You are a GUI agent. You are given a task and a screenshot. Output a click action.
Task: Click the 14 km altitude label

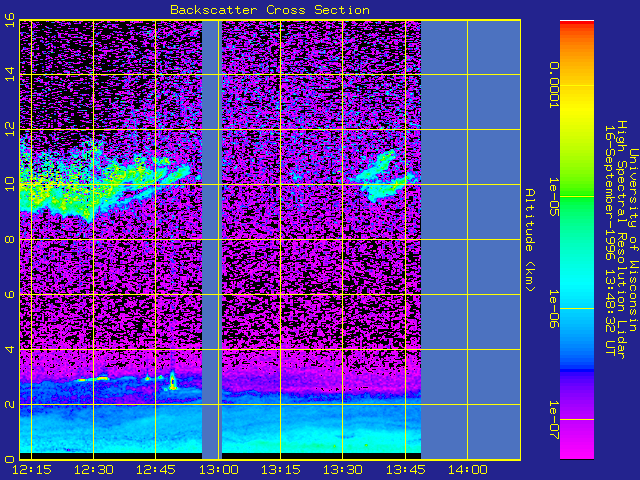pyautogui.click(x=10, y=74)
